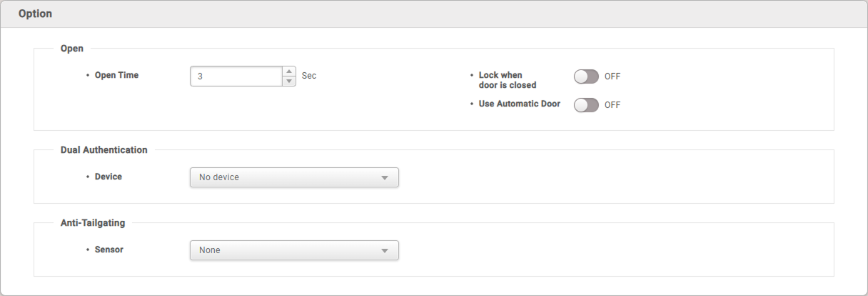Open the Dual Authentication Device dropdown
Viewport: 868px width, 296px height.
(294, 177)
